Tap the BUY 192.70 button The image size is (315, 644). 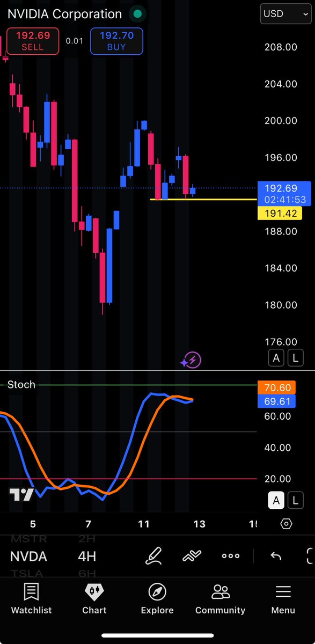click(x=116, y=41)
